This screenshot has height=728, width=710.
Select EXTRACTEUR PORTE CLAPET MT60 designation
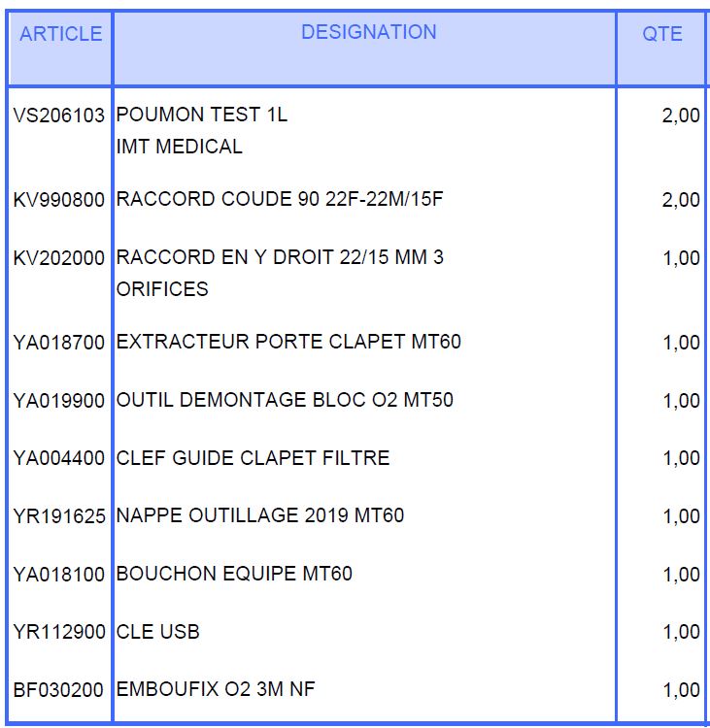click(288, 342)
